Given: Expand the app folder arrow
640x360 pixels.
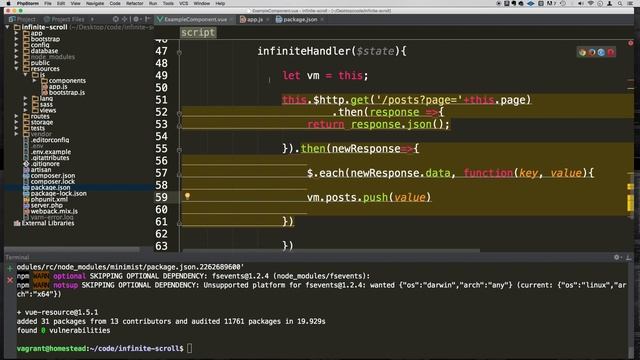Looking at the screenshot, I should pyautogui.click(x=16, y=33).
